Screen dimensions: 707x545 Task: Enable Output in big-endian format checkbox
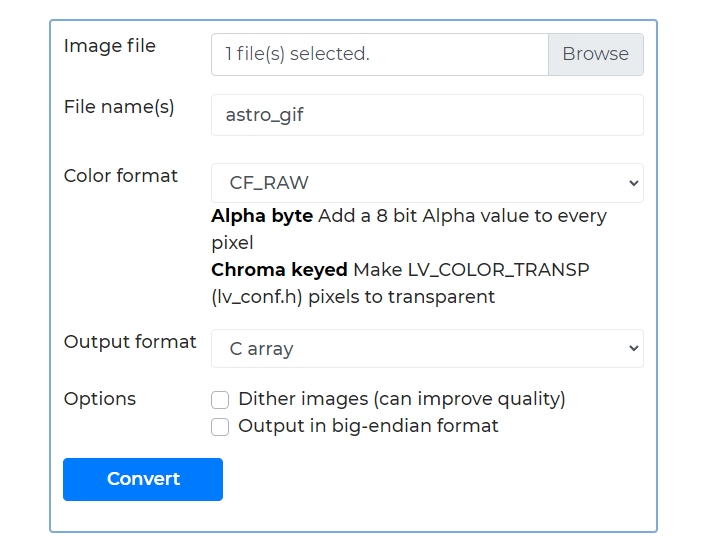pos(220,427)
